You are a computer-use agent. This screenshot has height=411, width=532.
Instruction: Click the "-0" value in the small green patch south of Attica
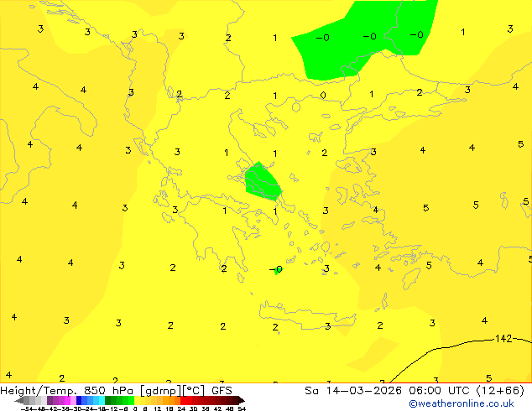coord(276,269)
